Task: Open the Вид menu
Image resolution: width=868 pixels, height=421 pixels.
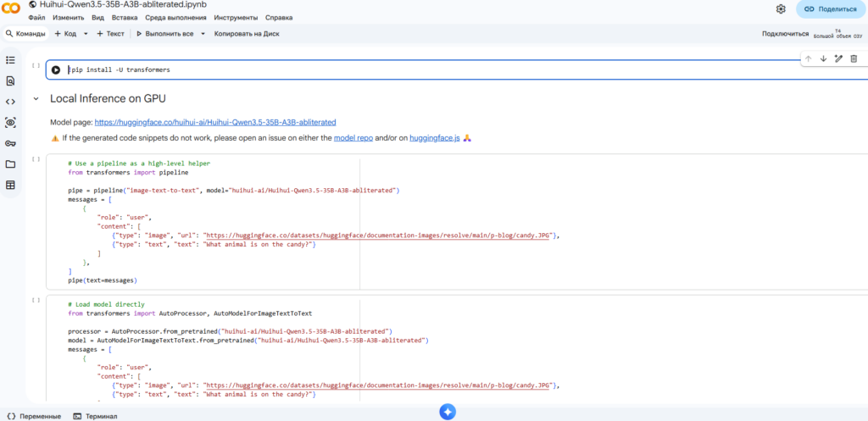Action: click(98, 18)
